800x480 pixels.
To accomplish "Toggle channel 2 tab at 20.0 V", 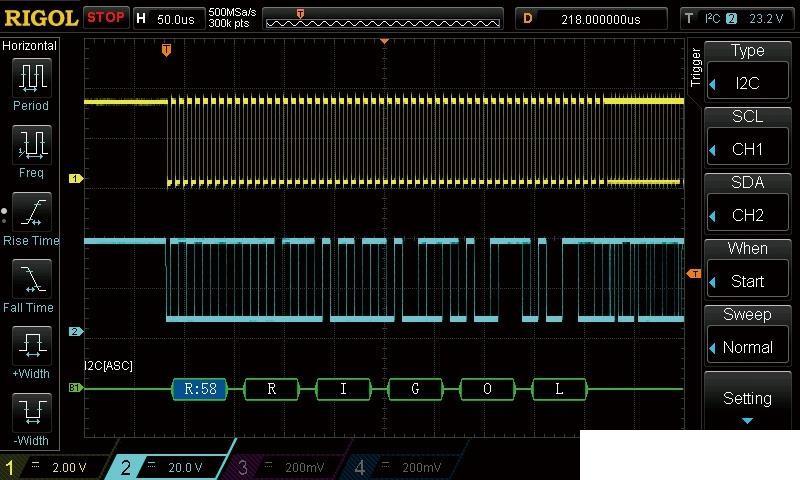I will [170, 467].
